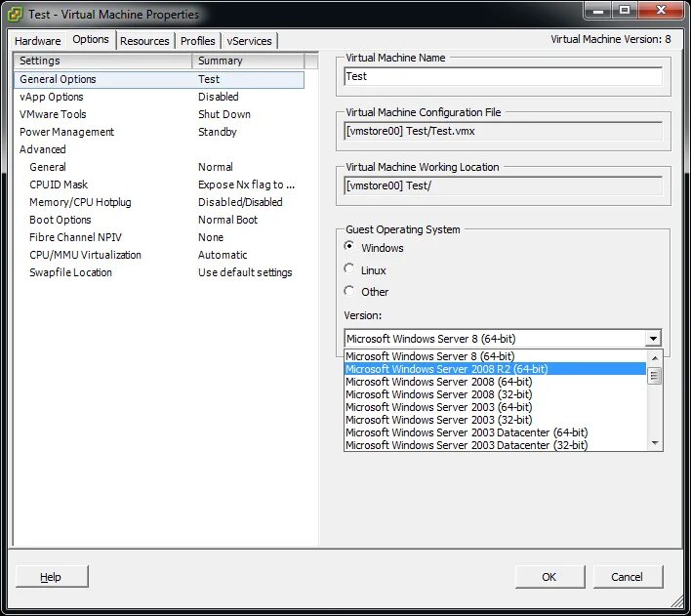
Task: Select the Fibre Channel NPIV row
Action: click(x=159, y=237)
